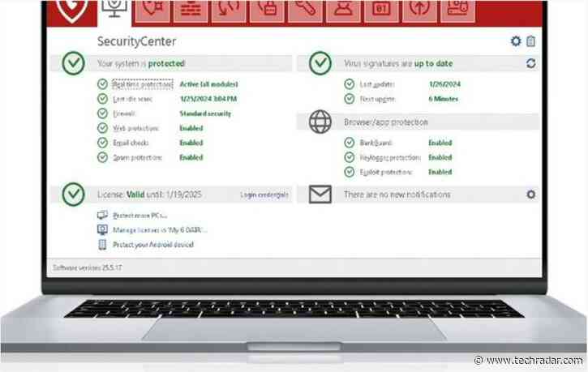
Task: Click the Android device phone icon
Action: (x=102, y=244)
